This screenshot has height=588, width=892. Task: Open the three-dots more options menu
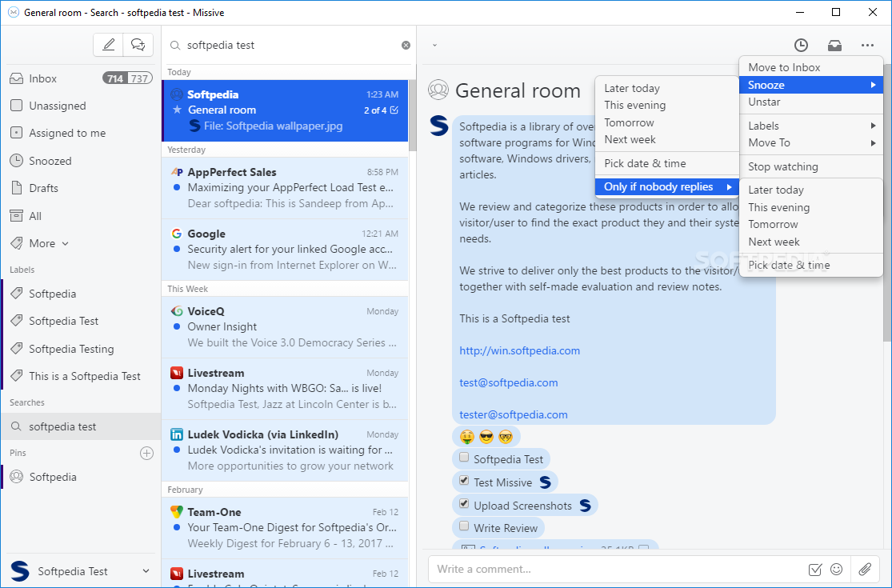point(867,46)
